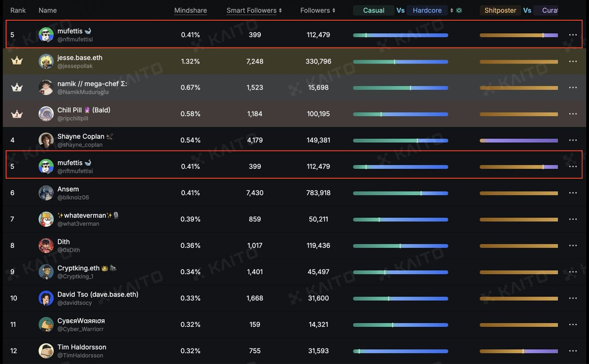Toggle sort arrows on Followers column

point(334,10)
